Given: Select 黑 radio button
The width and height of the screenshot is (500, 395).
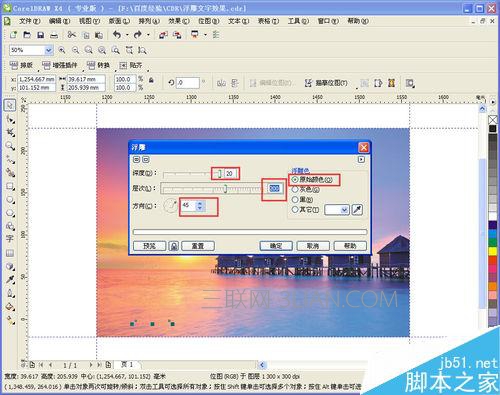Looking at the screenshot, I should (x=295, y=200).
